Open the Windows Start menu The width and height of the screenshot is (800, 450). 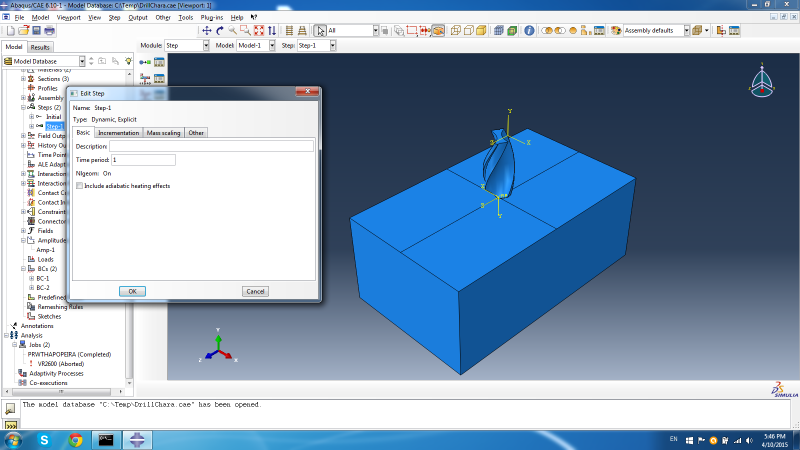coord(13,440)
